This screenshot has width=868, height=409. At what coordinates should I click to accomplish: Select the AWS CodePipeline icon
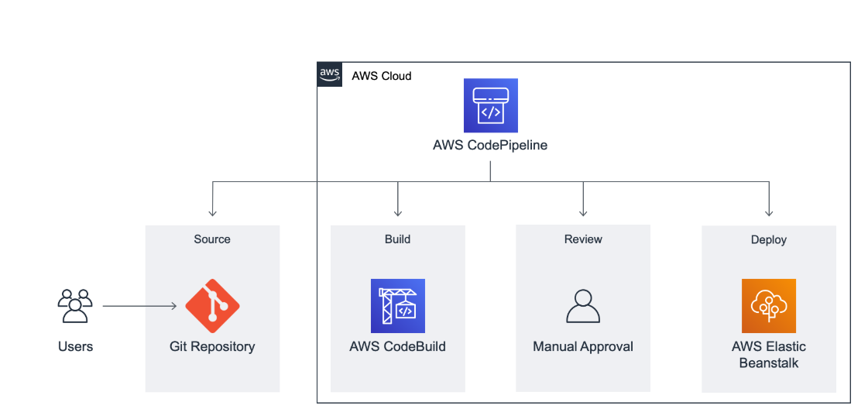[x=490, y=105]
